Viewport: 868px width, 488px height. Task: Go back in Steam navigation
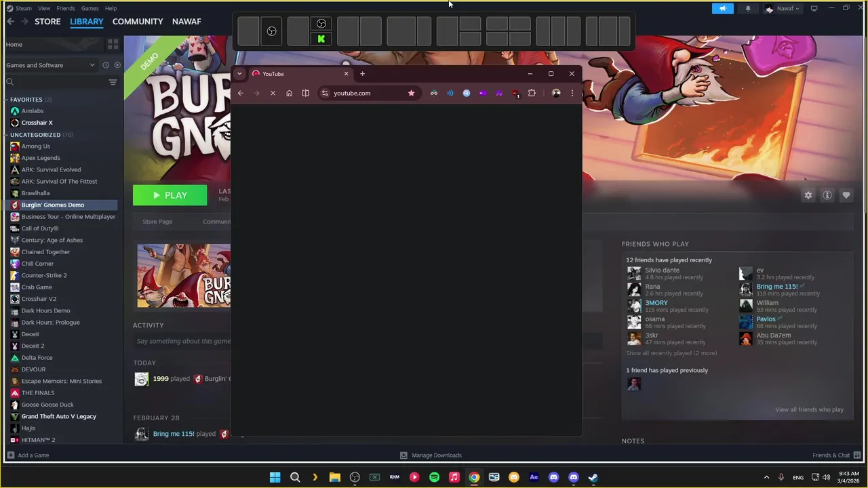[x=10, y=22]
